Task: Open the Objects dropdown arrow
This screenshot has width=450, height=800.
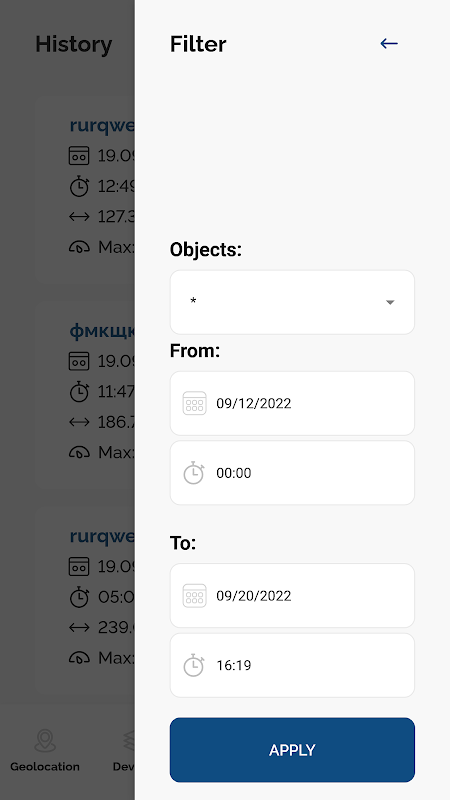Action: [390, 303]
